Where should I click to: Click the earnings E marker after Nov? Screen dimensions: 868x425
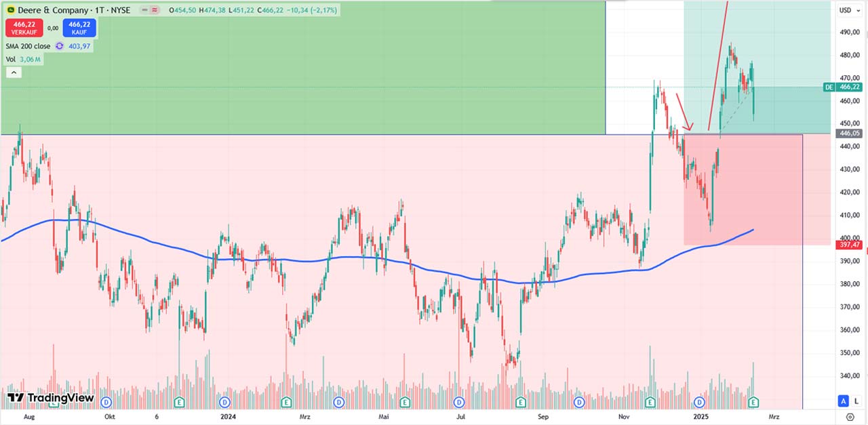650,401
